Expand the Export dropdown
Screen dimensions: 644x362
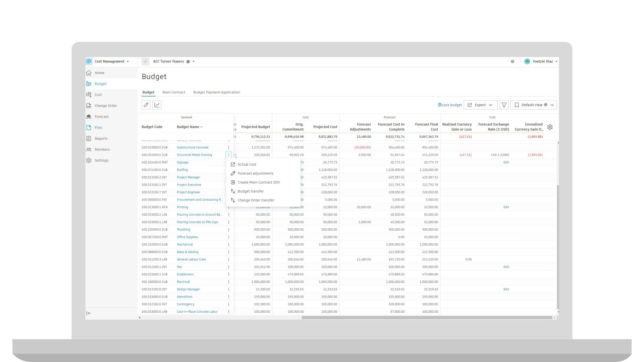coord(480,105)
